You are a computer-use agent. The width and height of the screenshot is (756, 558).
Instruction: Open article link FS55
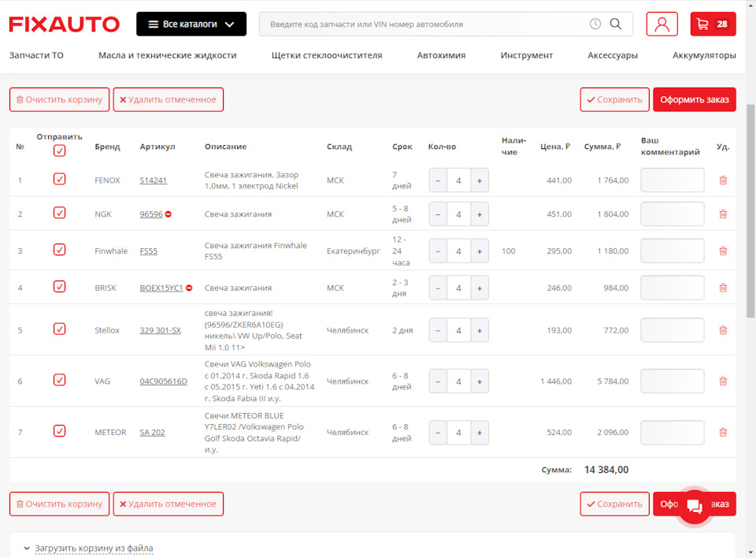[149, 251]
